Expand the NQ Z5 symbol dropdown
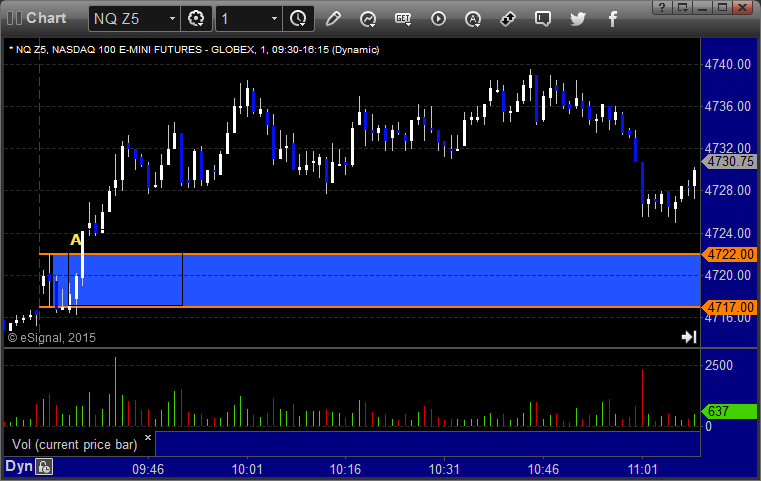761x481 pixels. [x=172, y=19]
